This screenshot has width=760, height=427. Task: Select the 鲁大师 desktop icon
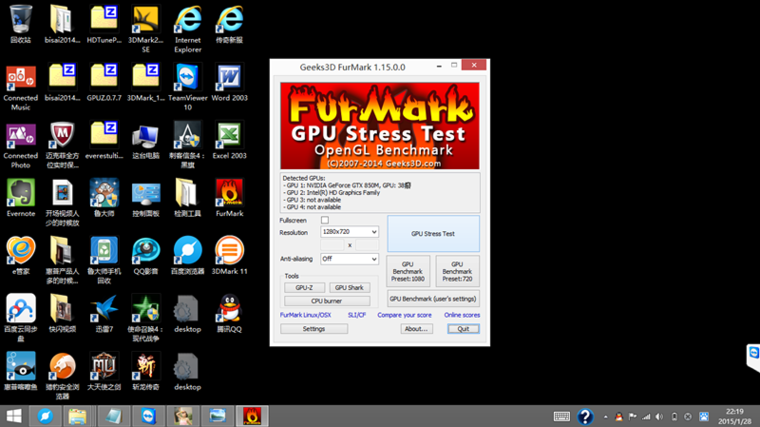coord(104,198)
